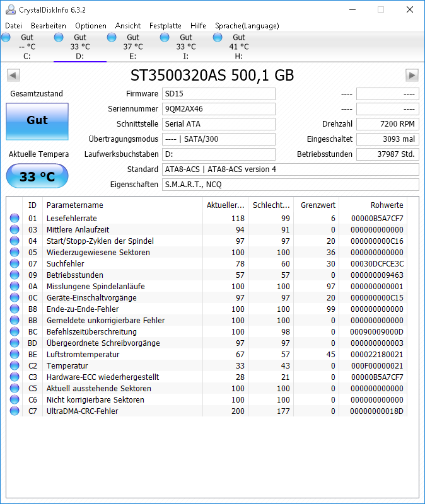425x504 pixels.
Task: Click status icon for Gemeldete unkorrigierbare Fehler
Action: click(x=15, y=320)
